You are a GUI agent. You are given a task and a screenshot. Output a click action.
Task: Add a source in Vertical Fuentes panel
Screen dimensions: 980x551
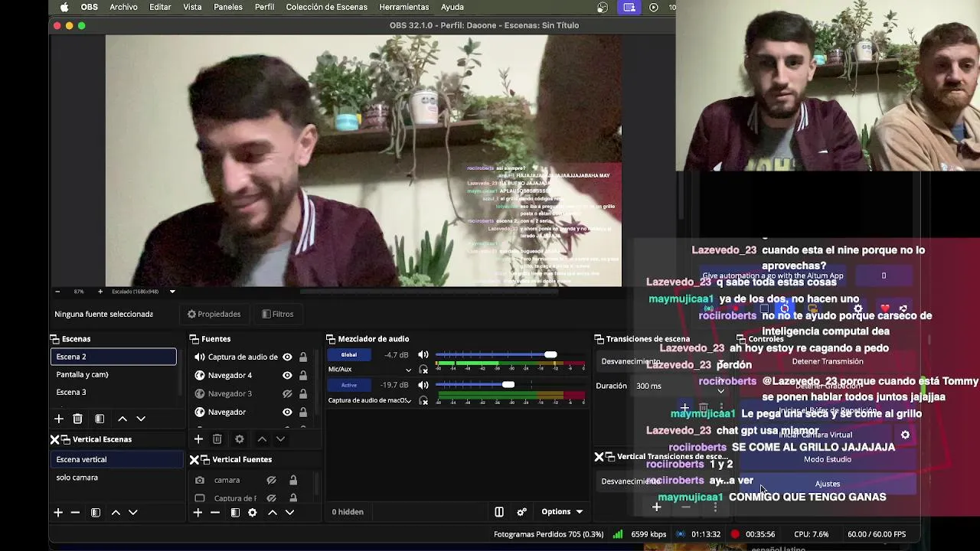198,512
